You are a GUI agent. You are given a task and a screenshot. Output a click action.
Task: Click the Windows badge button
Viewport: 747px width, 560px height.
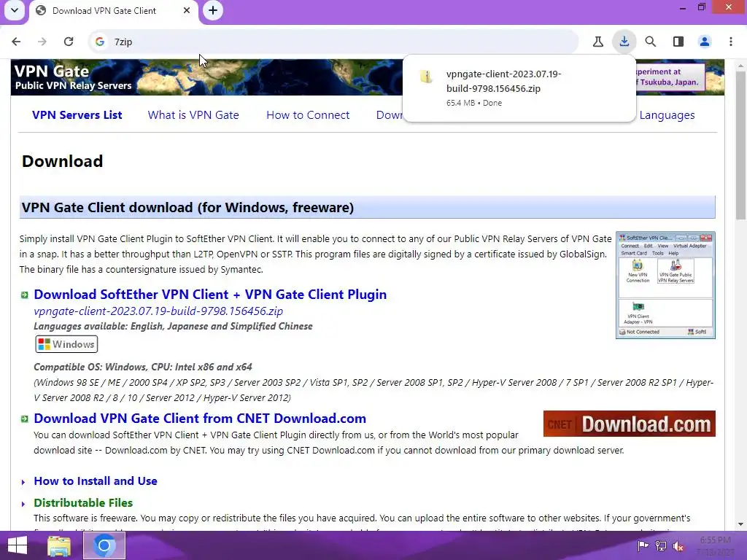coord(66,344)
